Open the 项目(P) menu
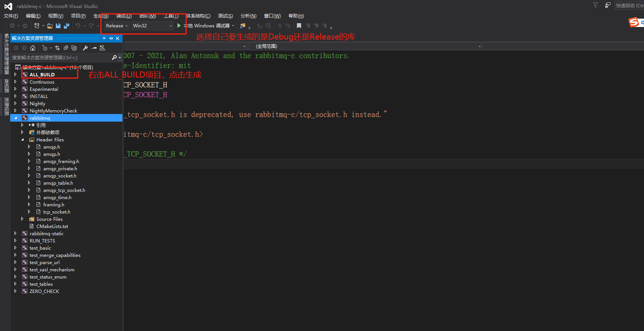Screen dimensions: 644x331 pos(78,16)
